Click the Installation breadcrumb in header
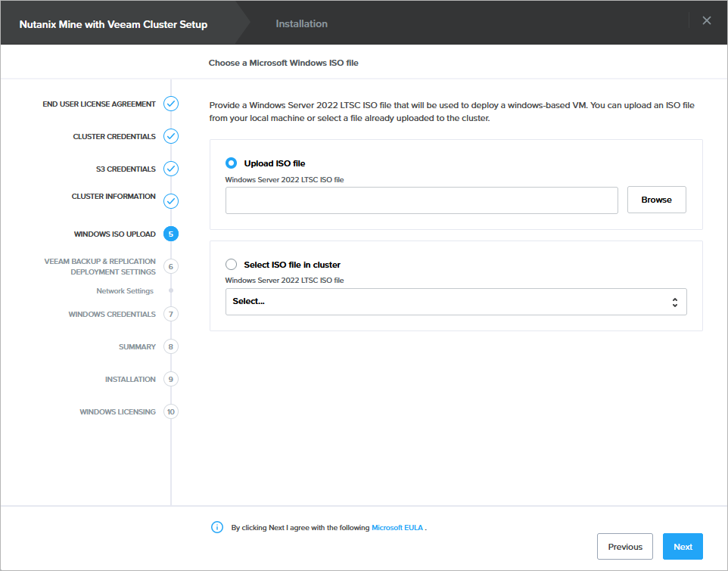 tap(302, 23)
